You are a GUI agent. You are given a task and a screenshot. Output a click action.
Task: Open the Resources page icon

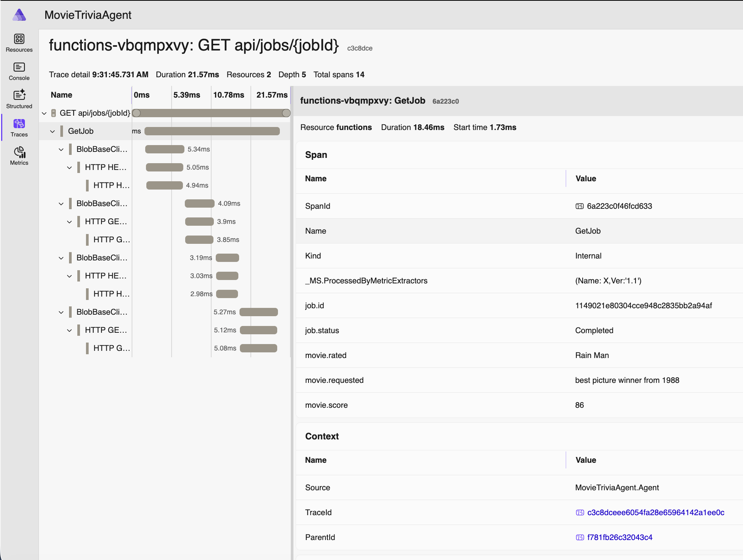pos(19,39)
